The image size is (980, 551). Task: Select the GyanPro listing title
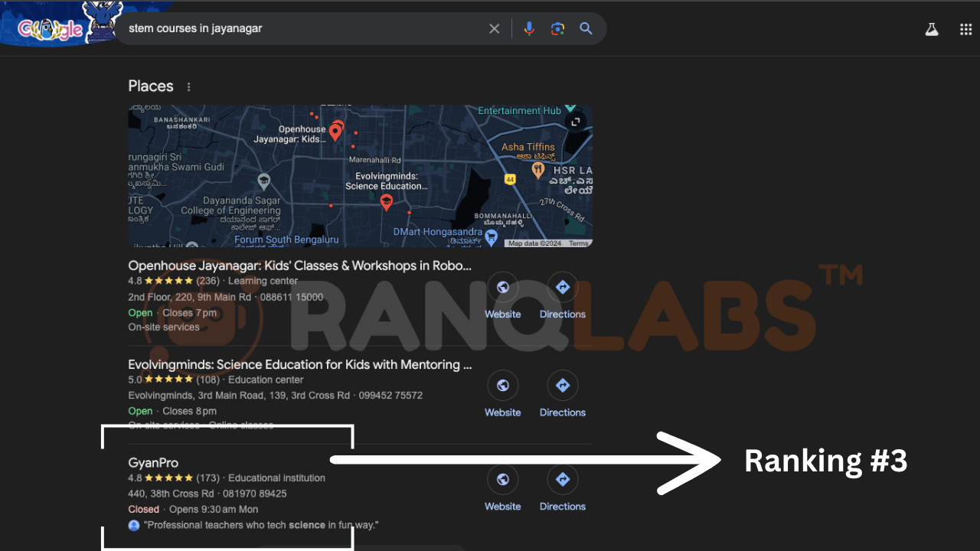tap(153, 462)
